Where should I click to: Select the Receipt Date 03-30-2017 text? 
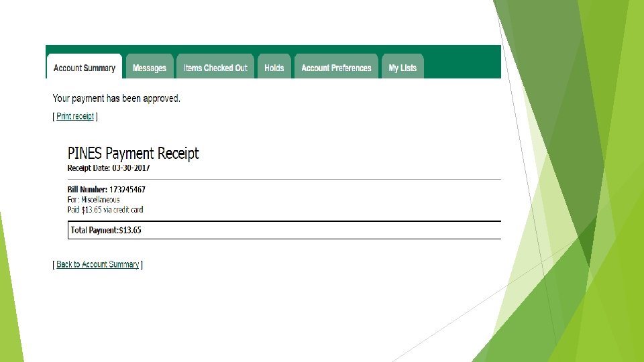[x=109, y=168]
